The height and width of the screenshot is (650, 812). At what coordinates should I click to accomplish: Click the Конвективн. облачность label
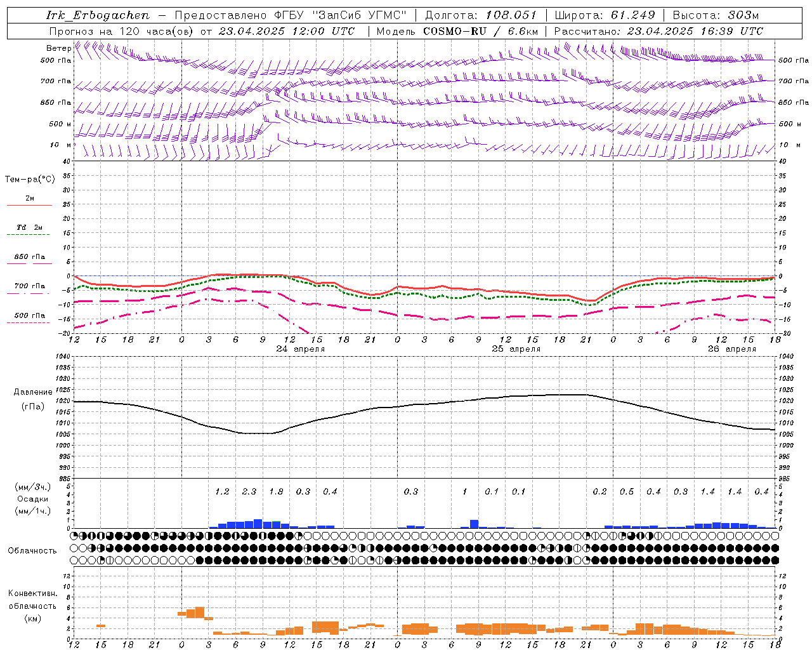tap(32, 600)
